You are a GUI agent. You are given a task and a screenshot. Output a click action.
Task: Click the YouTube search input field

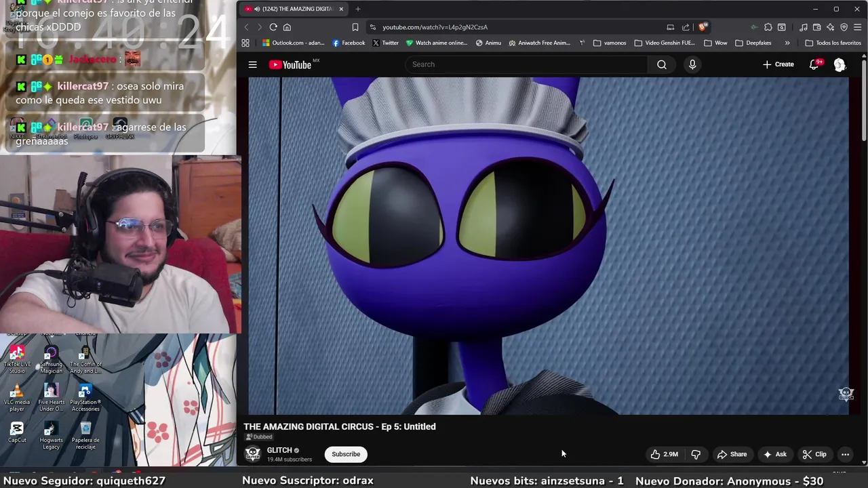pyautogui.click(x=526, y=64)
